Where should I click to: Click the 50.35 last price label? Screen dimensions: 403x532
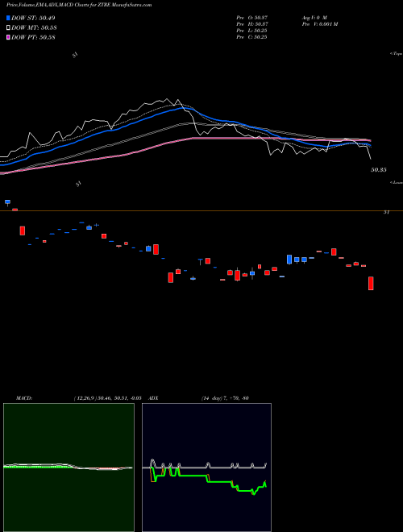(379, 170)
